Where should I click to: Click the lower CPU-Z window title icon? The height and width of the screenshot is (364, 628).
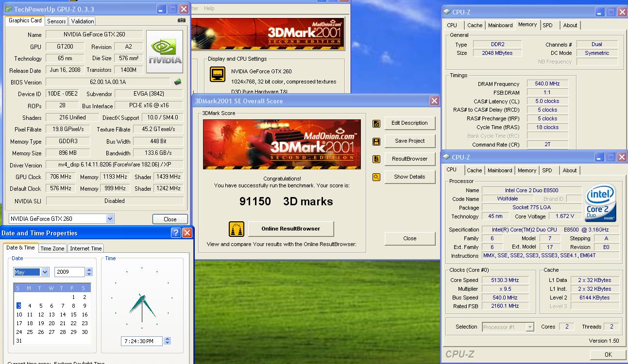point(447,157)
